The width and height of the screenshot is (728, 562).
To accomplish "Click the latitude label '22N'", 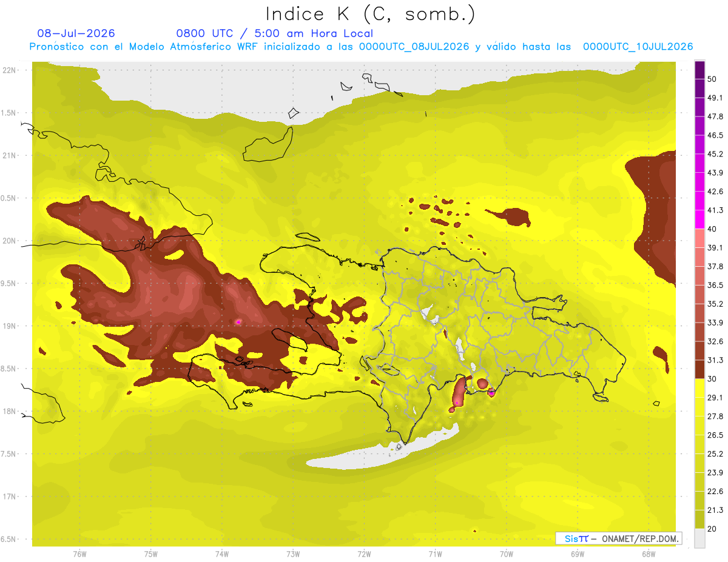I will point(10,70).
